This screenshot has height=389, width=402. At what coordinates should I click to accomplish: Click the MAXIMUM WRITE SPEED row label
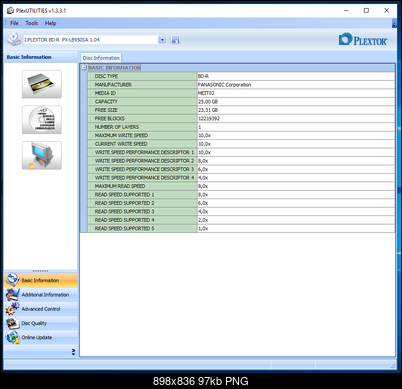121,135
